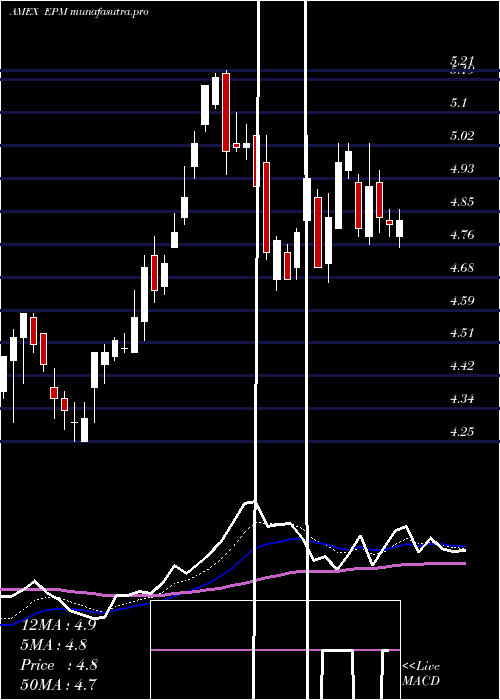Click the 5MA : 4.8 legend value
The height and width of the screenshot is (700, 500).
click(54, 645)
